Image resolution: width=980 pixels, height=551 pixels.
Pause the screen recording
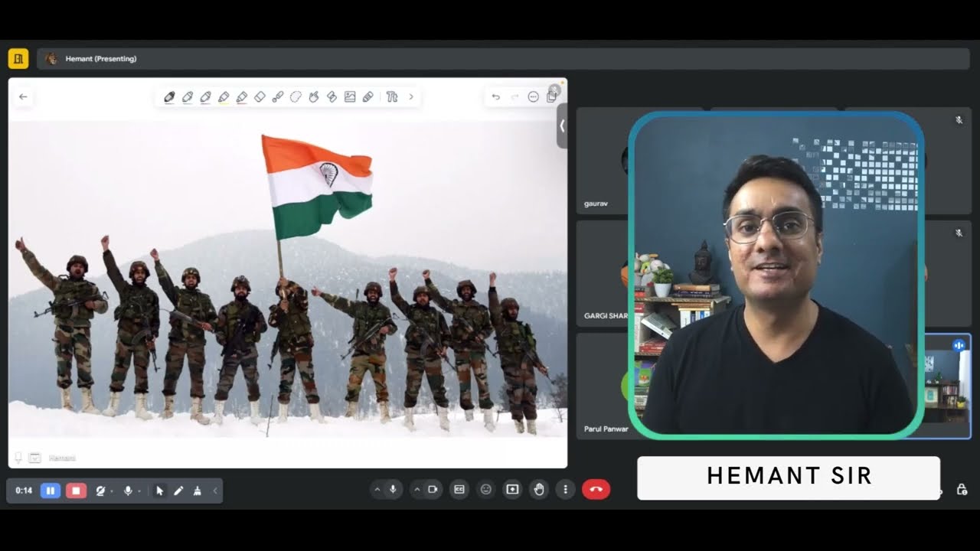[51, 491]
